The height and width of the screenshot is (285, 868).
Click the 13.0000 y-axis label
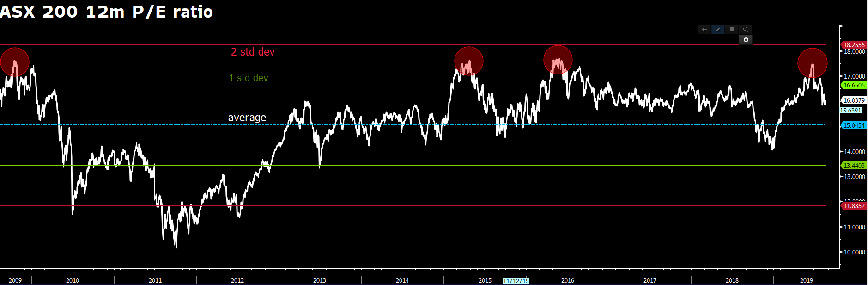click(855, 177)
